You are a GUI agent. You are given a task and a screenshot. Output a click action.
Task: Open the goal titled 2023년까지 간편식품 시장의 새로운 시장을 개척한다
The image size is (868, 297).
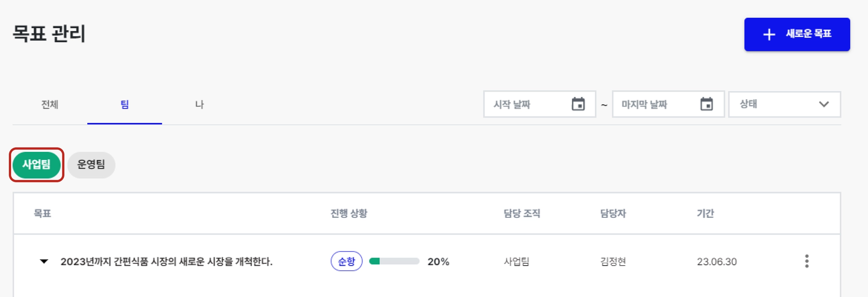click(166, 261)
